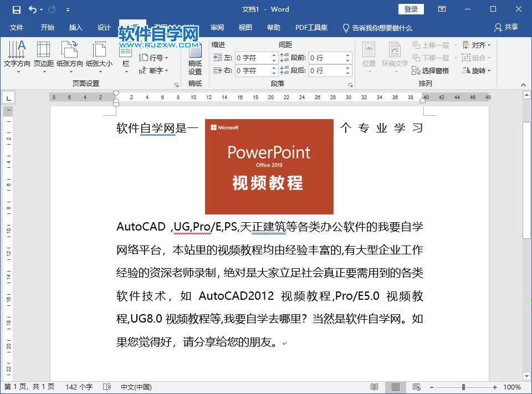The width and height of the screenshot is (532, 394).
Task: Decrease 段后 spacing with down arrow
Action: click(x=348, y=73)
